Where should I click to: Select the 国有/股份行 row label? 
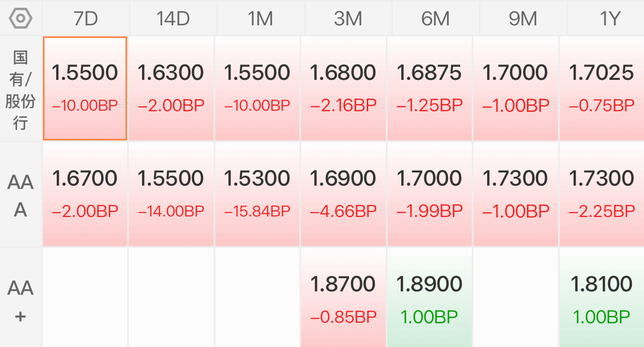20,89
